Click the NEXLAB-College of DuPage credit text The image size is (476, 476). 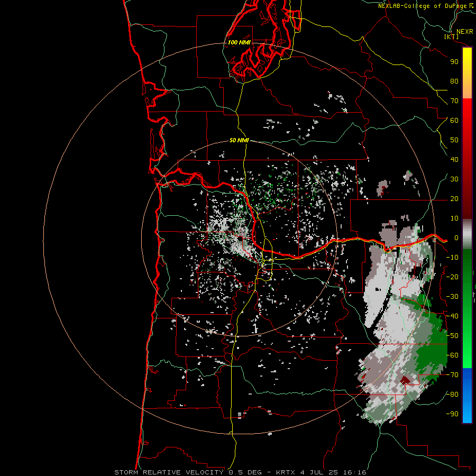(x=422, y=6)
